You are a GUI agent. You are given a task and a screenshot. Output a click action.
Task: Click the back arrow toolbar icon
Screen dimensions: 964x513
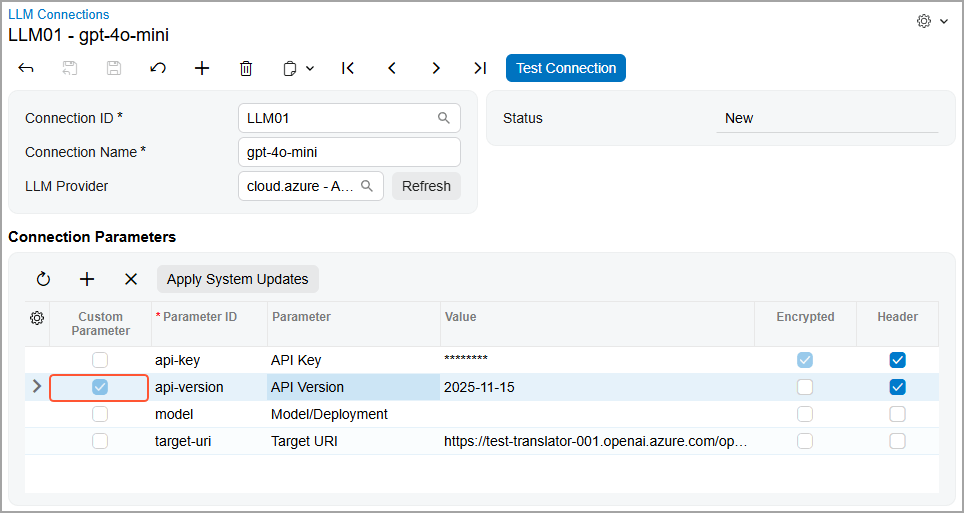(x=26, y=68)
